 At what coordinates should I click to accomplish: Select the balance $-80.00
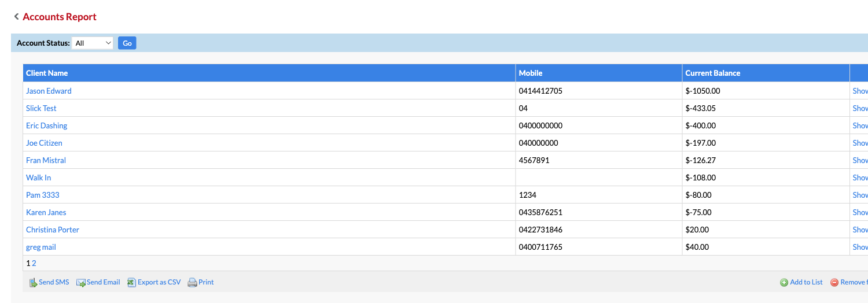pyautogui.click(x=698, y=195)
